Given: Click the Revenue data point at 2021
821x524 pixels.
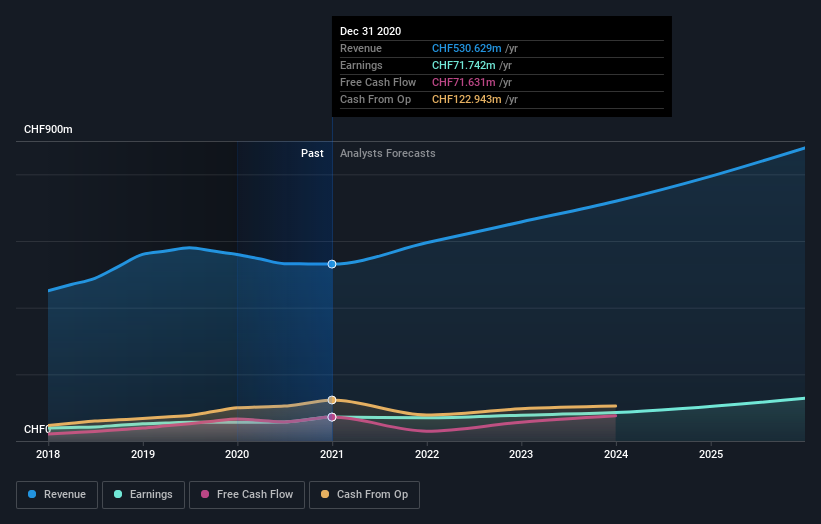Looking at the screenshot, I should [x=332, y=264].
